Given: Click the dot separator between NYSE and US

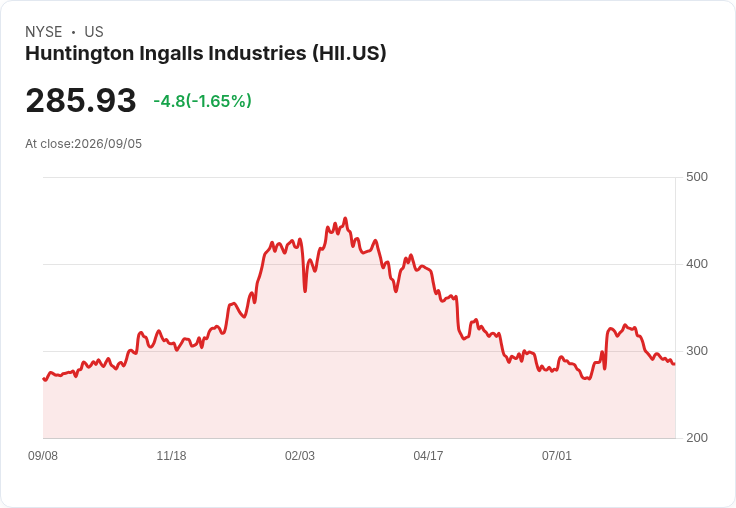Looking at the screenshot, I should [73, 32].
